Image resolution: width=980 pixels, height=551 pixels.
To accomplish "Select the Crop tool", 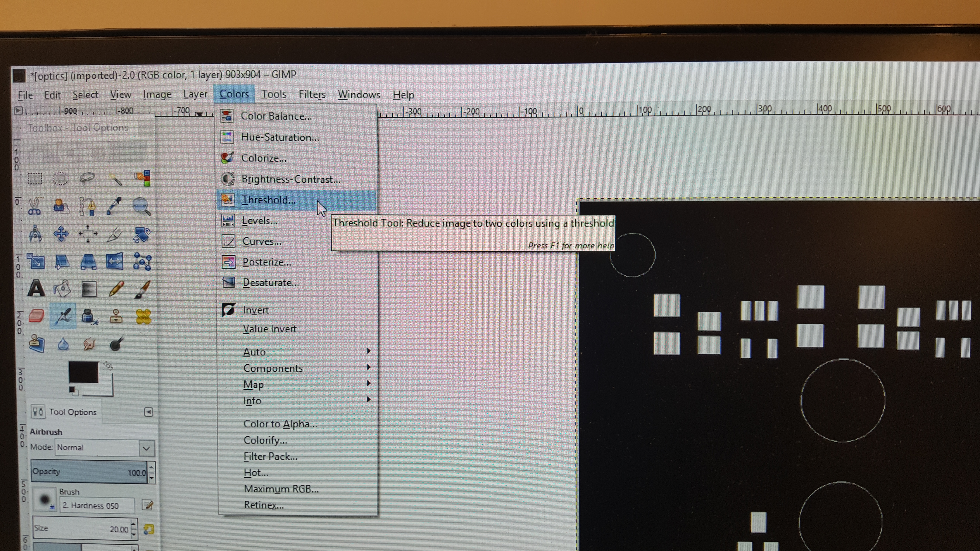I will 115,234.
